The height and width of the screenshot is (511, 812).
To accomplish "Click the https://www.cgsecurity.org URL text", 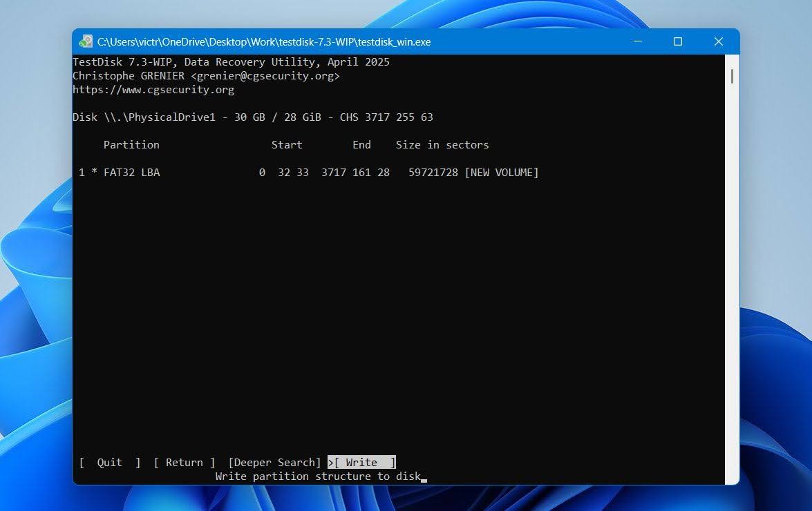I will (x=153, y=90).
